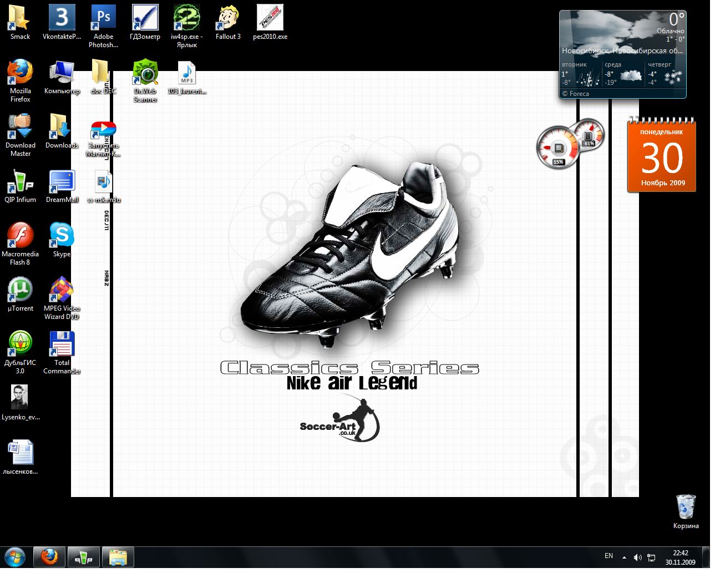Launch µTorrent from the desktop
Image resolution: width=715 pixels, height=588 pixels.
pos(20,294)
